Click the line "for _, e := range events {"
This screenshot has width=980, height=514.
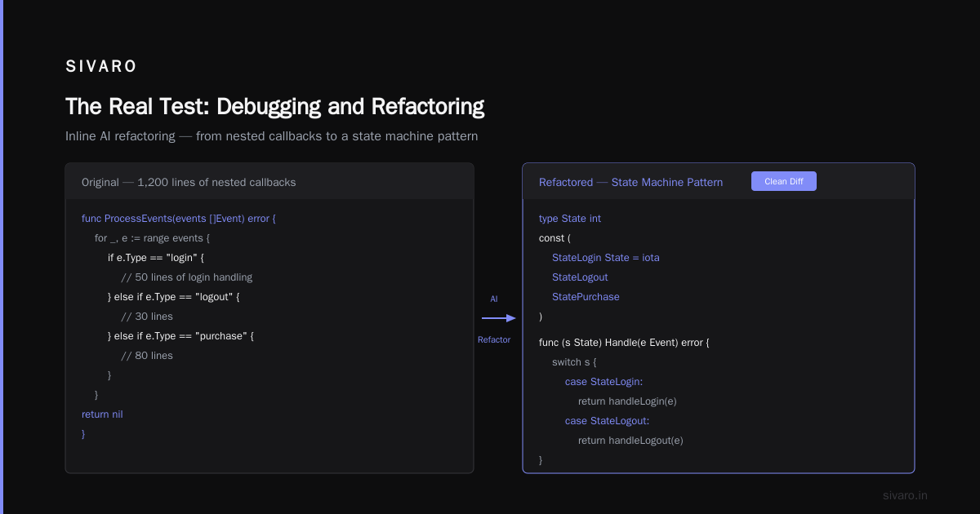click(152, 238)
